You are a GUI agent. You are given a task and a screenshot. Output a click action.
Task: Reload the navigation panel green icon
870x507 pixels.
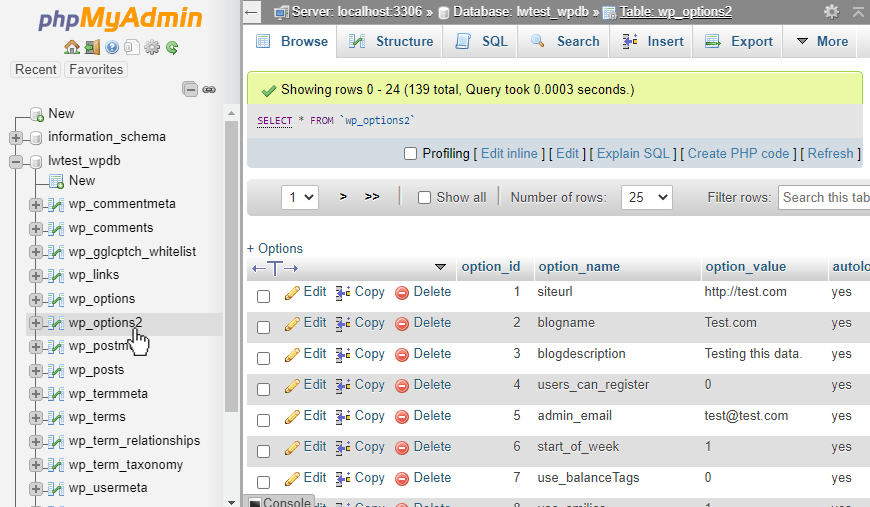pos(172,48)
